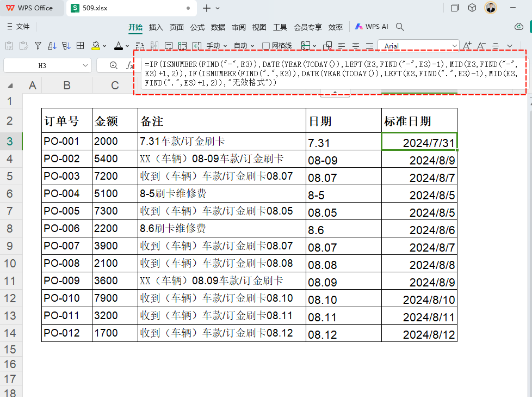The width and height of the screenshot is (532, 397).
Task: Click the search magnifier in ribbon
Action: click(400, 27)
